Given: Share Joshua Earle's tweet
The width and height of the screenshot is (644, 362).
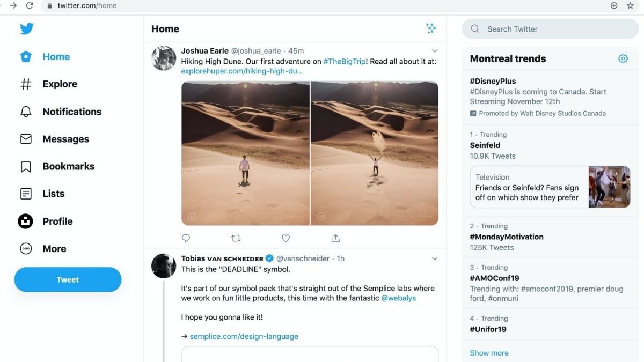Looking at the screenshot, I should (336, 238).
